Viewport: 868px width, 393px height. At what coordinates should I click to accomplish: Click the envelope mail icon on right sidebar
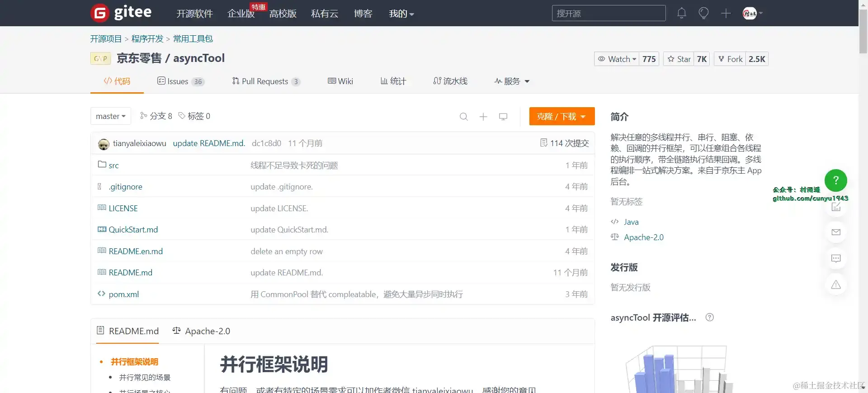[x=836, y=232]
